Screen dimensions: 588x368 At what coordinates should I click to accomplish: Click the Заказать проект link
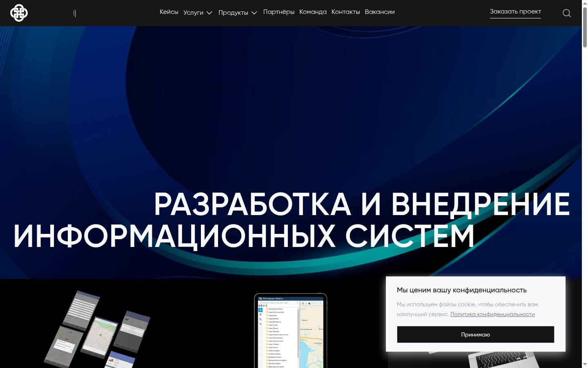(515, 12)
